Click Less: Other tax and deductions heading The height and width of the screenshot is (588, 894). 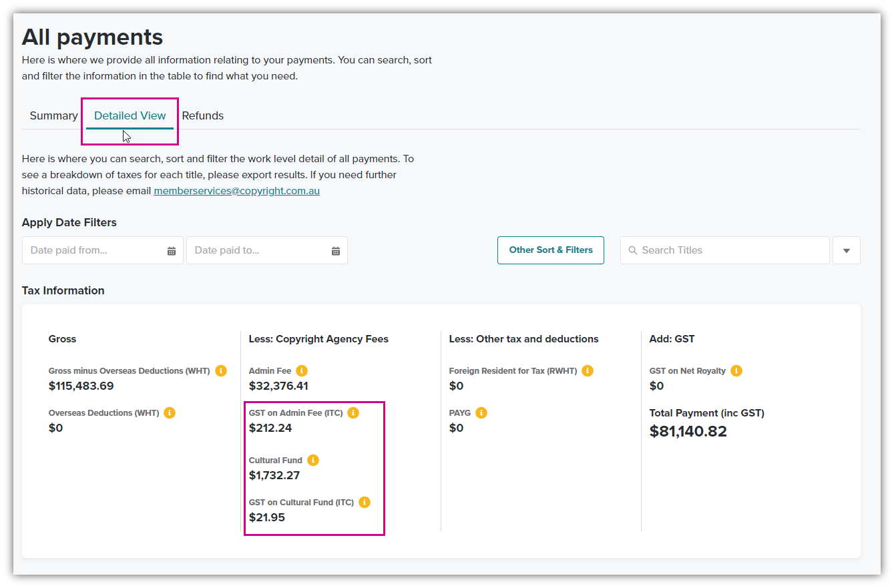tap(524, 338)
